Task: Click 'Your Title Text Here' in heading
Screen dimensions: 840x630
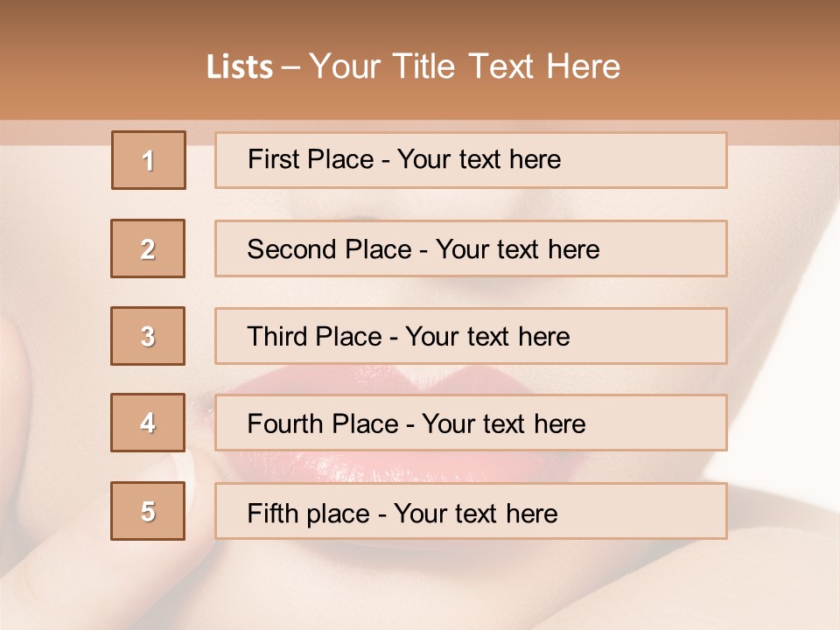Action: pos(465,66)
